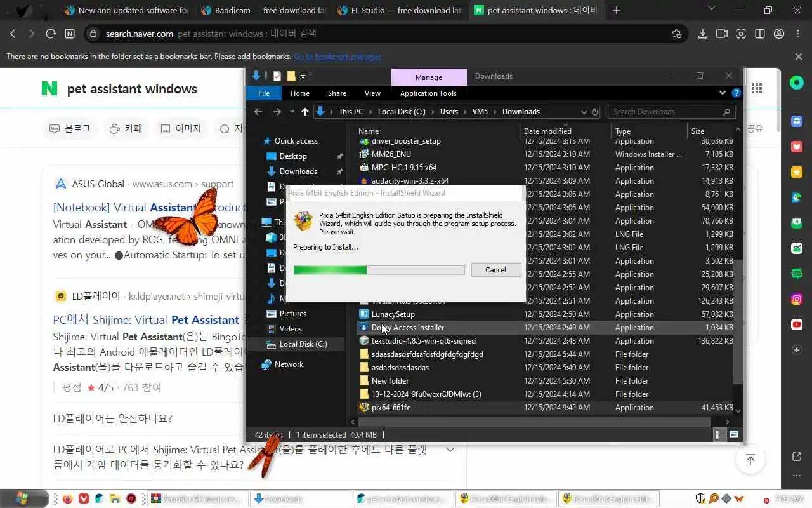Open browser downloads icon in toolbar
Screen dimensions: 812x508
[x=703, y=34]
